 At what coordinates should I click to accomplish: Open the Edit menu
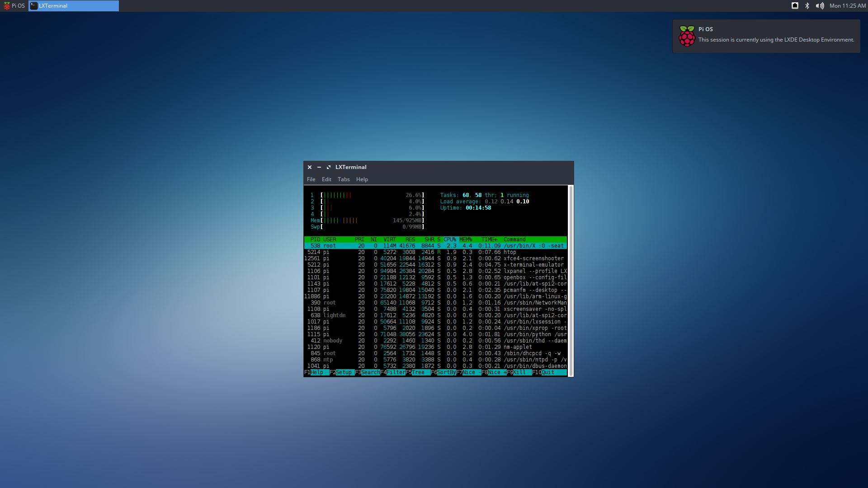[x=326, y=179]
